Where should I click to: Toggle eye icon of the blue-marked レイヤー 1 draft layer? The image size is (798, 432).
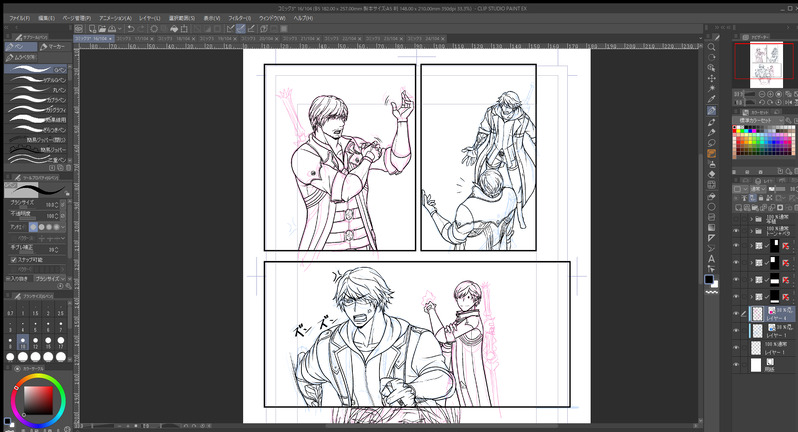point(736,330)
